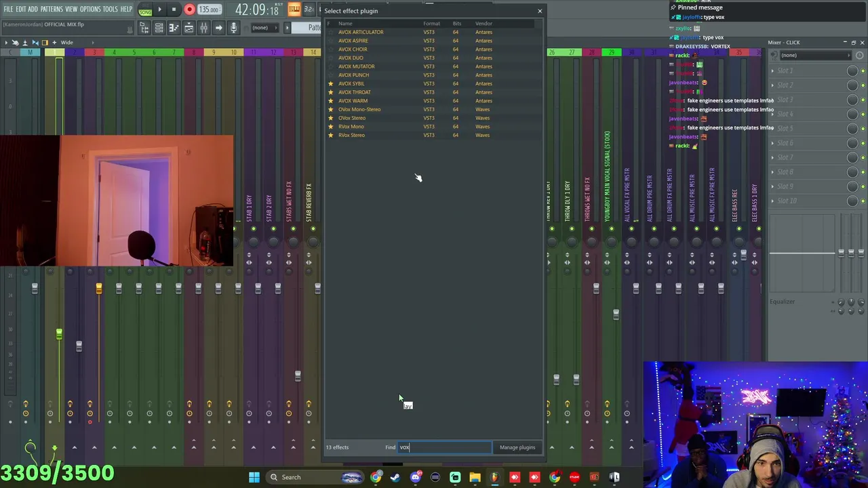
Task: Toggle Slot 1 enable LED
Action: (862, 70)
